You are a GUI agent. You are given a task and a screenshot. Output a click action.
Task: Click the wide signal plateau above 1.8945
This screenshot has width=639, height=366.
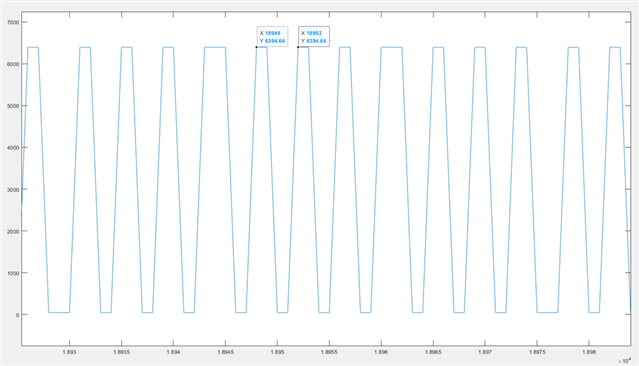(x=215, y=47)
